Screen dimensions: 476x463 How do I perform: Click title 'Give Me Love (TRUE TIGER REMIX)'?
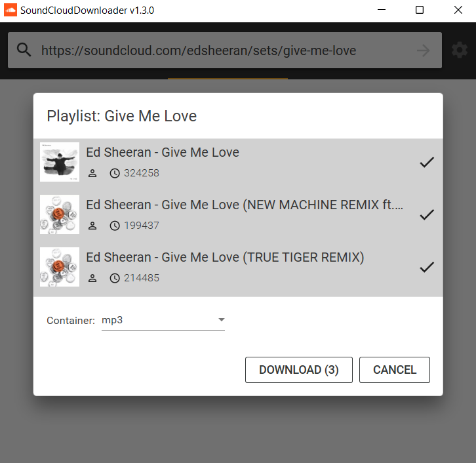(x=225, y=258)
